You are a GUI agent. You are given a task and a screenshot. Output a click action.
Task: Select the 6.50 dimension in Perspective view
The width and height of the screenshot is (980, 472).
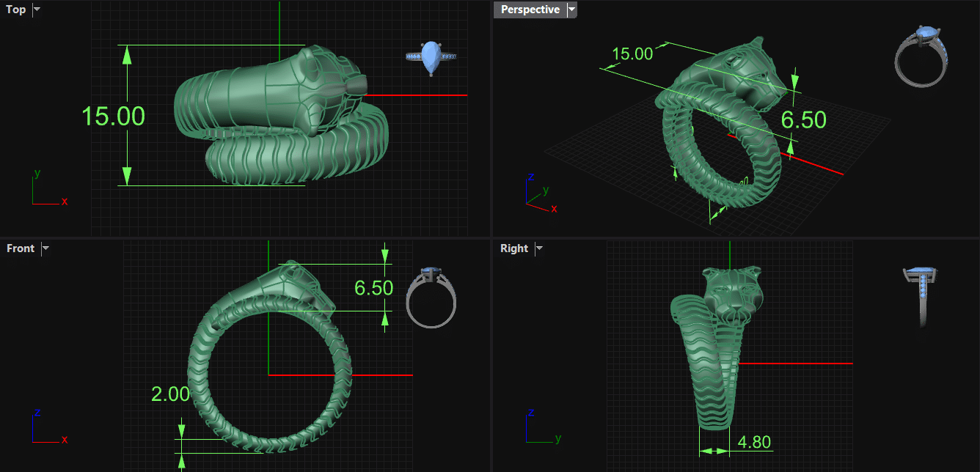803,120
